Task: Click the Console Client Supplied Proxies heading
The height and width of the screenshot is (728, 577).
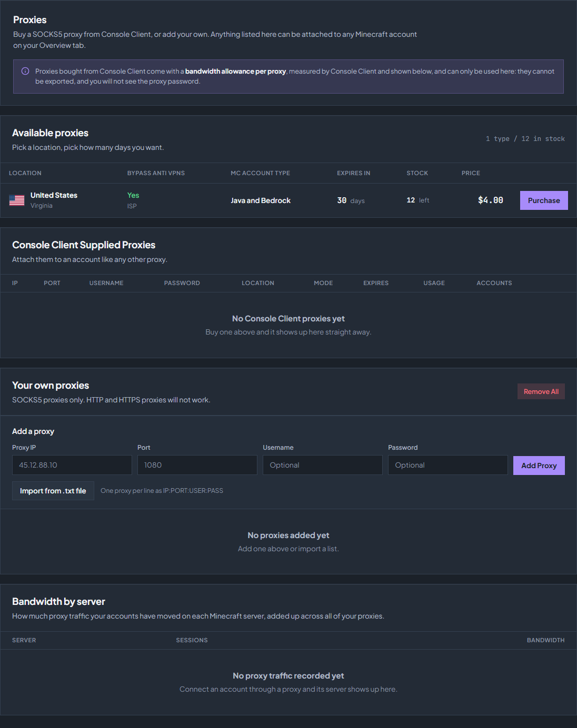Action: pos(84,245)
